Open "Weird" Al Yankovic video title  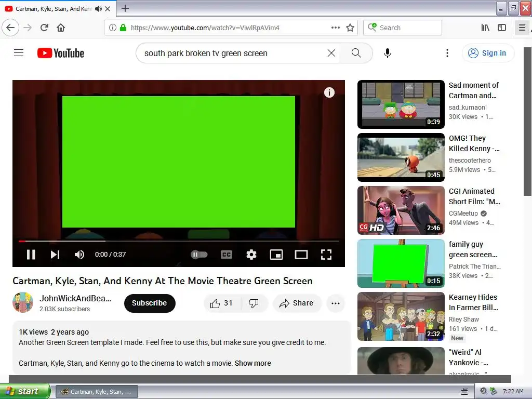pyautogui.click(x=469, y=357)
